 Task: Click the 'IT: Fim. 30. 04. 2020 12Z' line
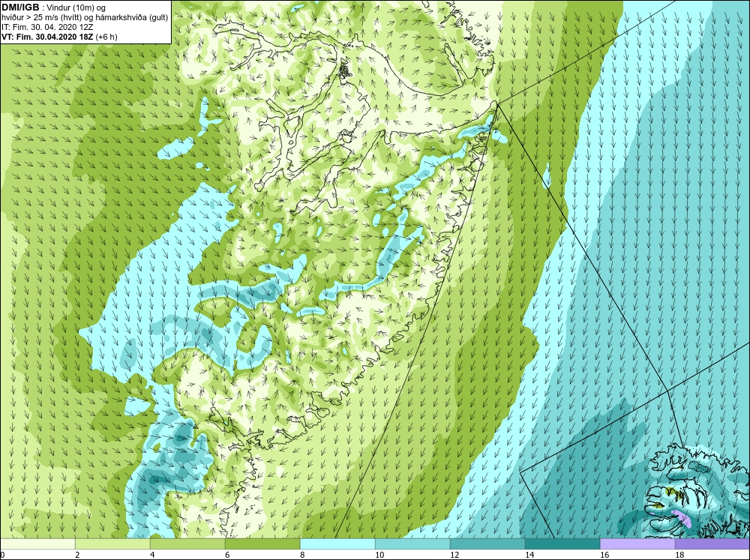tap(46, 27)
